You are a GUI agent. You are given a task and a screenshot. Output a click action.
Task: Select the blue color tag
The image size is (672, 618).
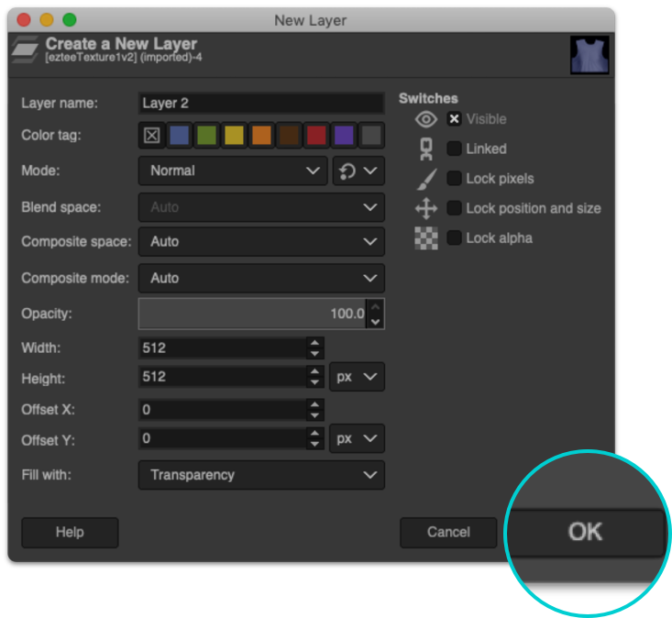point(179,136)
